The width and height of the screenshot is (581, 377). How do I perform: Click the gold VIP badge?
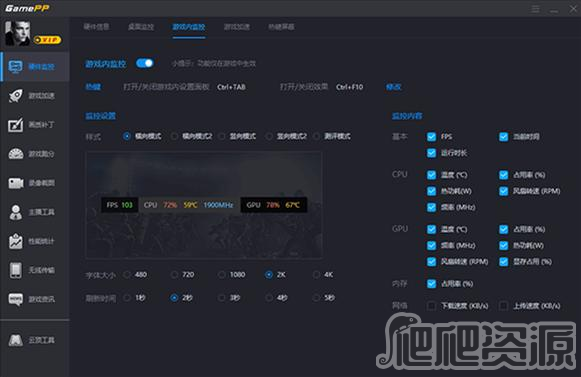[47, 40]
